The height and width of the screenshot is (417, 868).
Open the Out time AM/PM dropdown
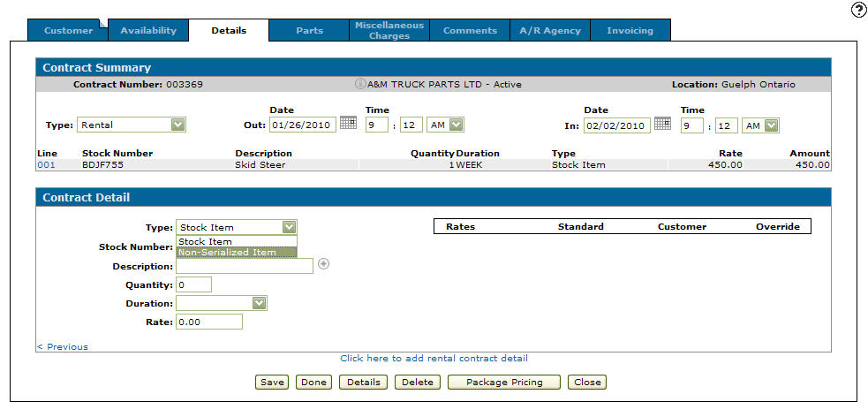[457, 125]
